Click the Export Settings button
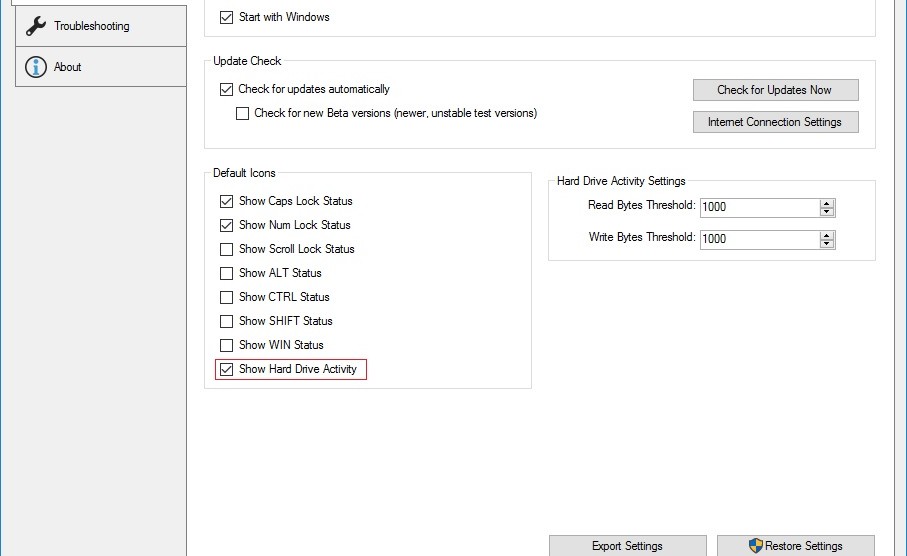 click(x=627, y=546)
